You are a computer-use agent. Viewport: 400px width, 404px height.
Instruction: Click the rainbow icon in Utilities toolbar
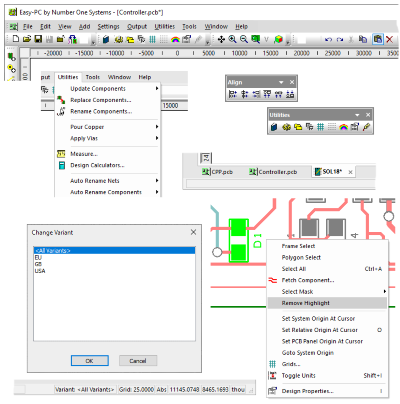pos(343,127)
